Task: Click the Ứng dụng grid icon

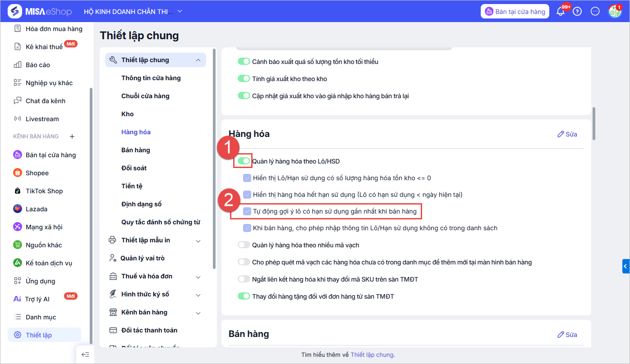Action: pyautogui.click(x=18, y=281)
